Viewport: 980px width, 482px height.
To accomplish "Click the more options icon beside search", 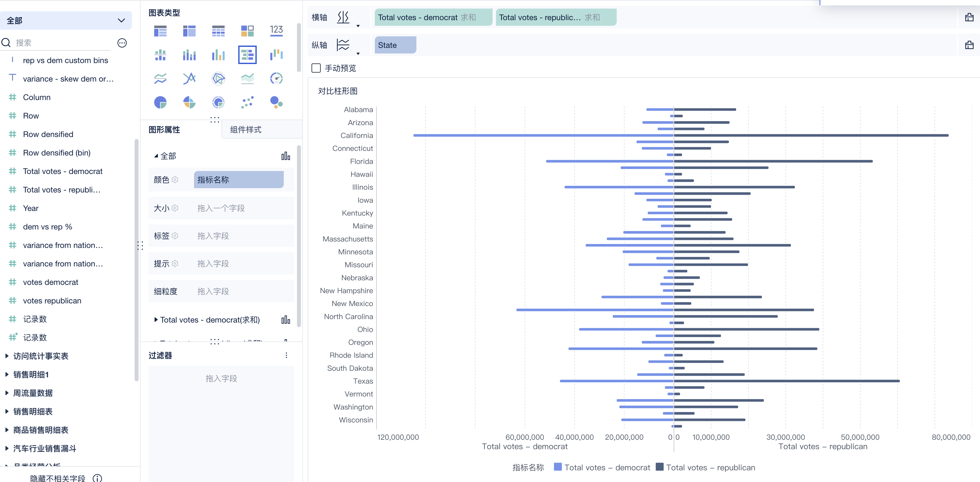I will (x=122, y=43).
